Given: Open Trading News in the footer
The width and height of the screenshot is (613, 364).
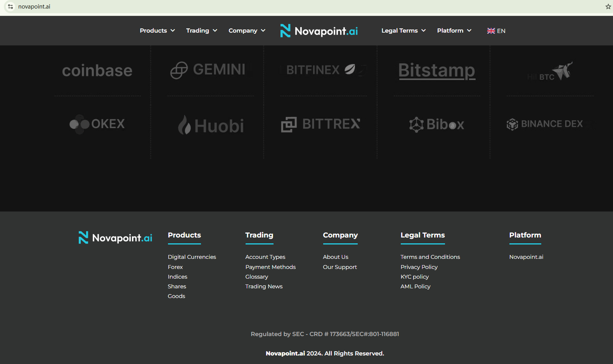Looking at the screenshot, I should [x=264, y=286].
